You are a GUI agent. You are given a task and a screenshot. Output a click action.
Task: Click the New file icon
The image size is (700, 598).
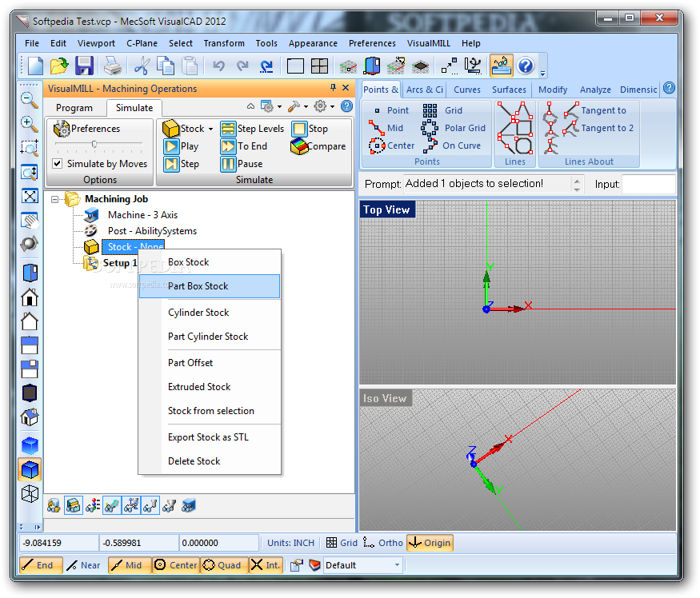coord(35,66)
